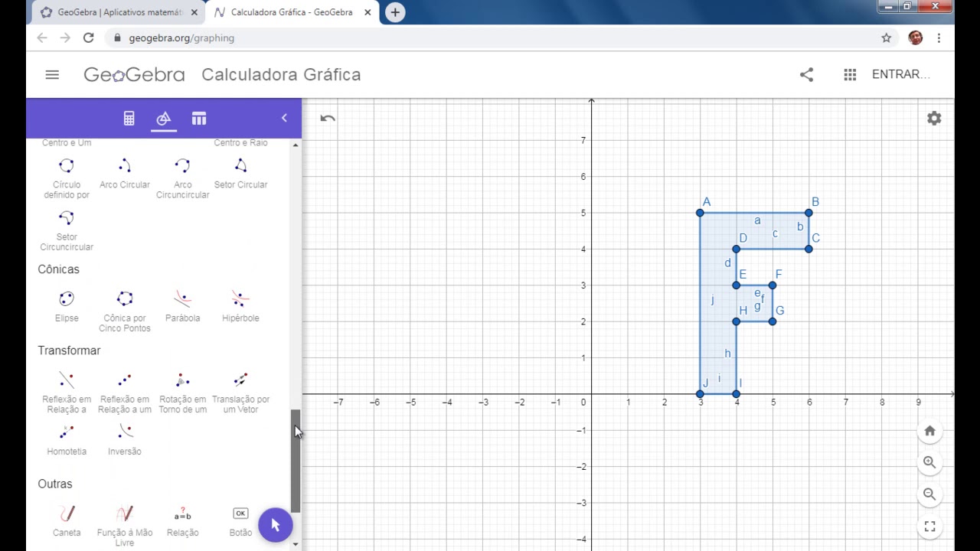Switch to GeoGebra Aplicativos matemáticos browser tab
Image resolution: width=980 pixels, height=551 pixels.
(x=119, y=12)
